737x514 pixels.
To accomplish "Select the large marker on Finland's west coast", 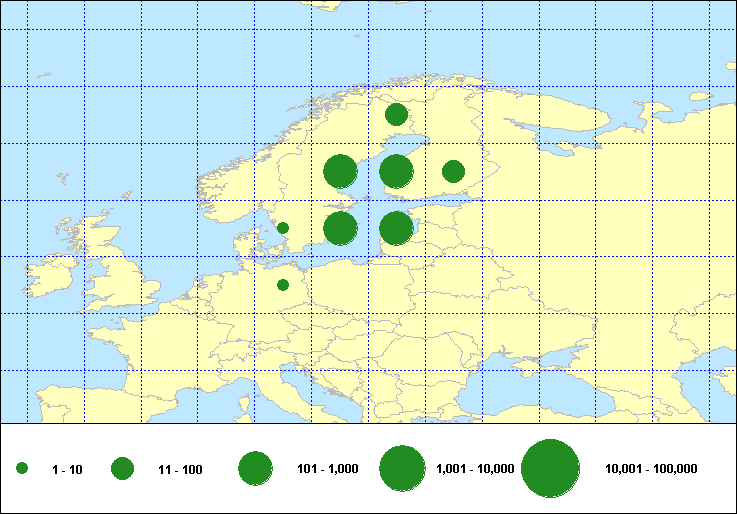I will 397,172.
